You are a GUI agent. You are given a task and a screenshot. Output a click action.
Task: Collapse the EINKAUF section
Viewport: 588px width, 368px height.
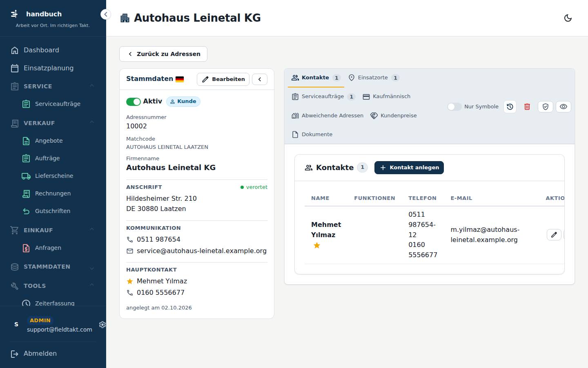(53, 230)
